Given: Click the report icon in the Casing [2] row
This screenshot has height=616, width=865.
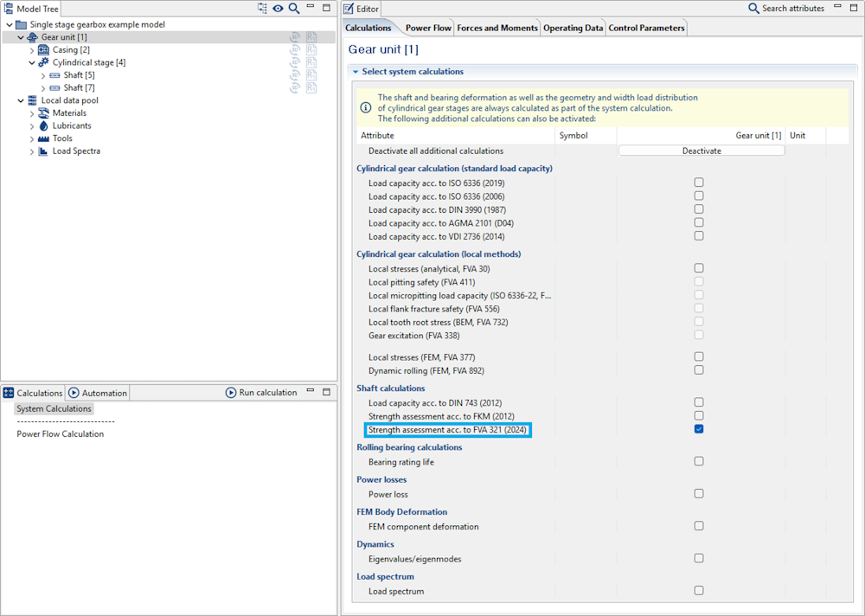Looking at the screenshot, I should (x=311, y=50).
